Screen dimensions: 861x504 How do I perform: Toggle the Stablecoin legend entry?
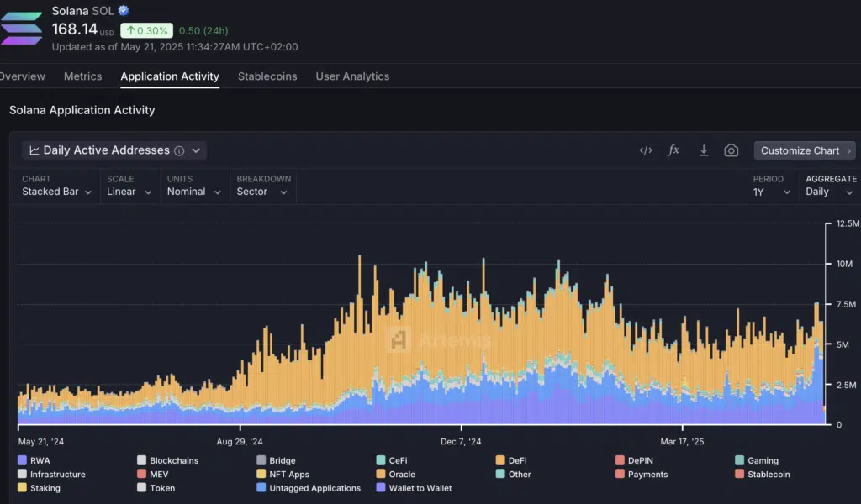pyautogui.click(x=763, y=475)
